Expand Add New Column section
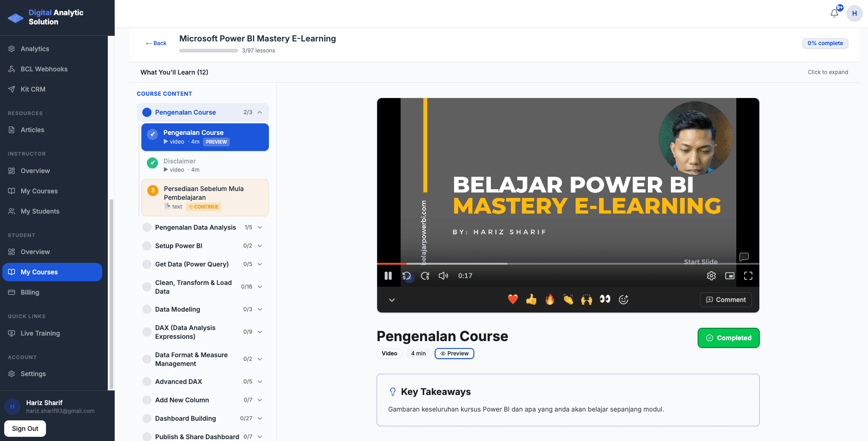Screen dimensions: 868x441 coord(203,400)
